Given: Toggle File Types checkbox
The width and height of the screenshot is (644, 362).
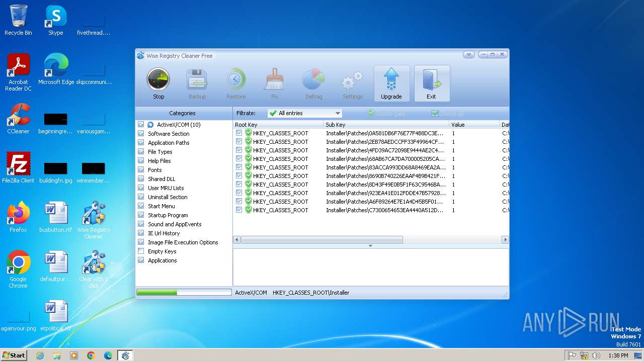Looking at the screenshot, I should pos(141,152).
